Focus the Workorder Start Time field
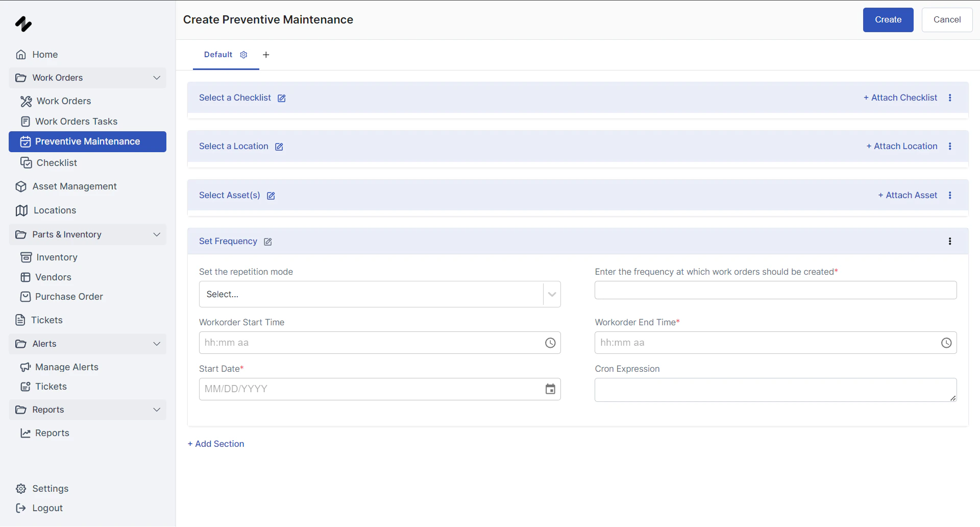The height and width of the screenshot is (527, 980). (x=380, y=343)
